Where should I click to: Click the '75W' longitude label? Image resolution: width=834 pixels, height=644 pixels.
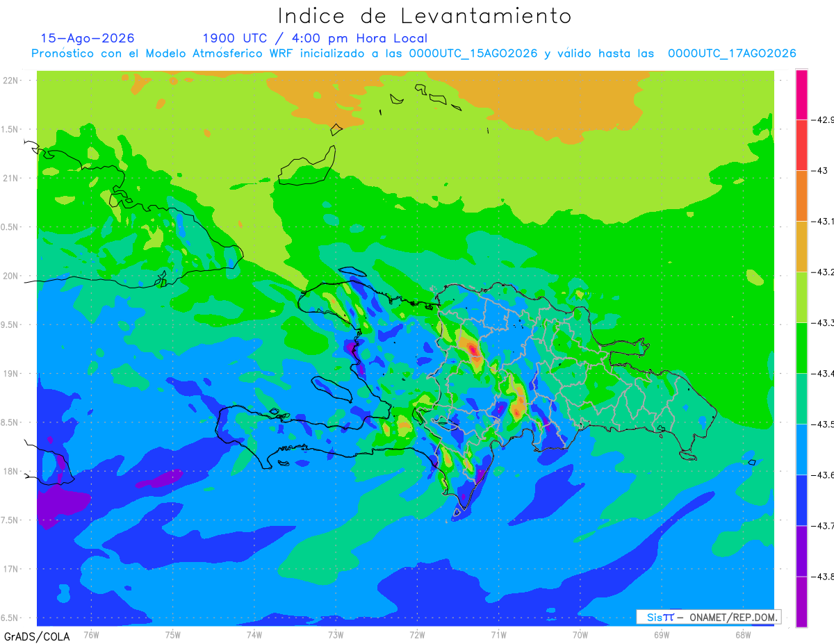point(172,634)
